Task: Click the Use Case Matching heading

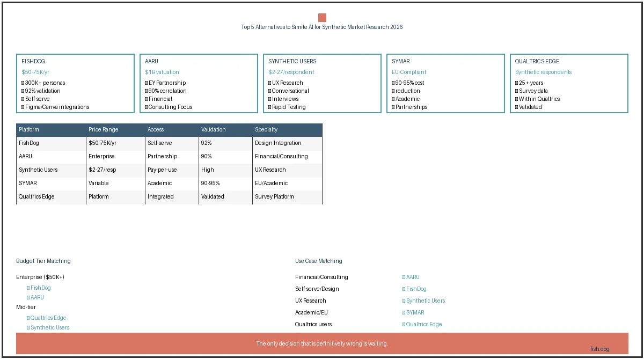Action: pyautogui.click(x=319, y=261)
